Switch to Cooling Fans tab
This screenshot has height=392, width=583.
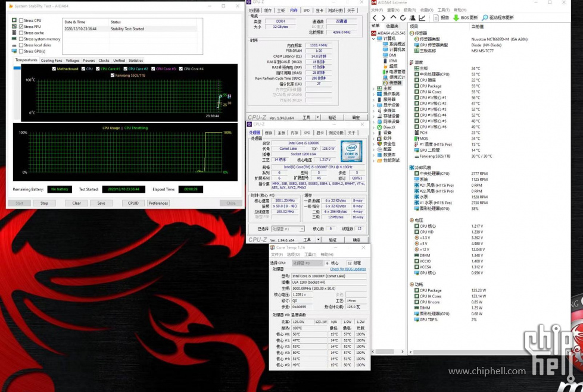tap(51, 61)
